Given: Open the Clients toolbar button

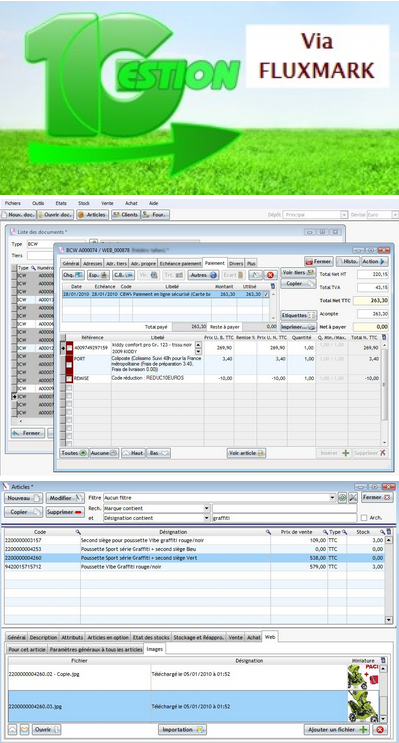Looking at the screenshot, I should (x=126, y=215).
